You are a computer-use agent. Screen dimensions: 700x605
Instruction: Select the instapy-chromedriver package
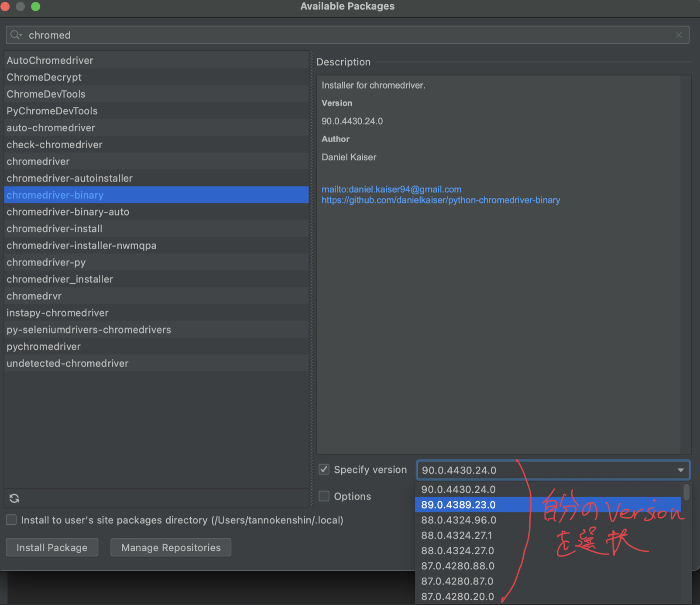[x=156, y=313]
